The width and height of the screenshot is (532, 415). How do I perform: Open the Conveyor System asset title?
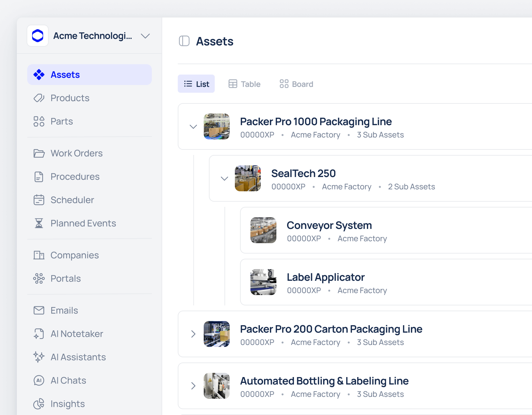click(x=329, y=225)
